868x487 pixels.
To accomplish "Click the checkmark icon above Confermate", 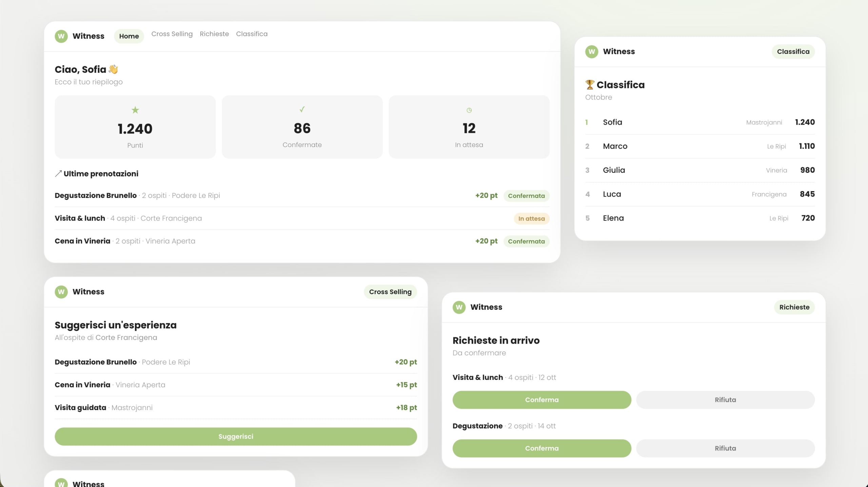I will [302, 109].
